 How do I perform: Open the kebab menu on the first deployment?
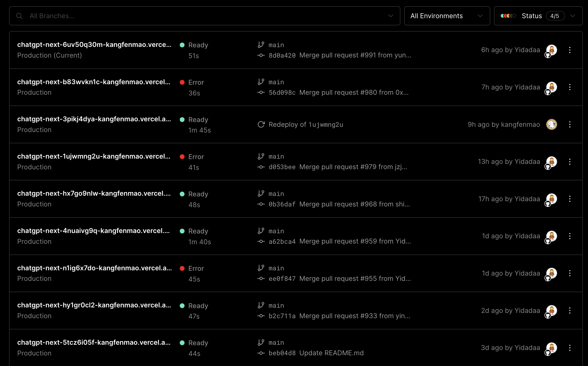570,50
